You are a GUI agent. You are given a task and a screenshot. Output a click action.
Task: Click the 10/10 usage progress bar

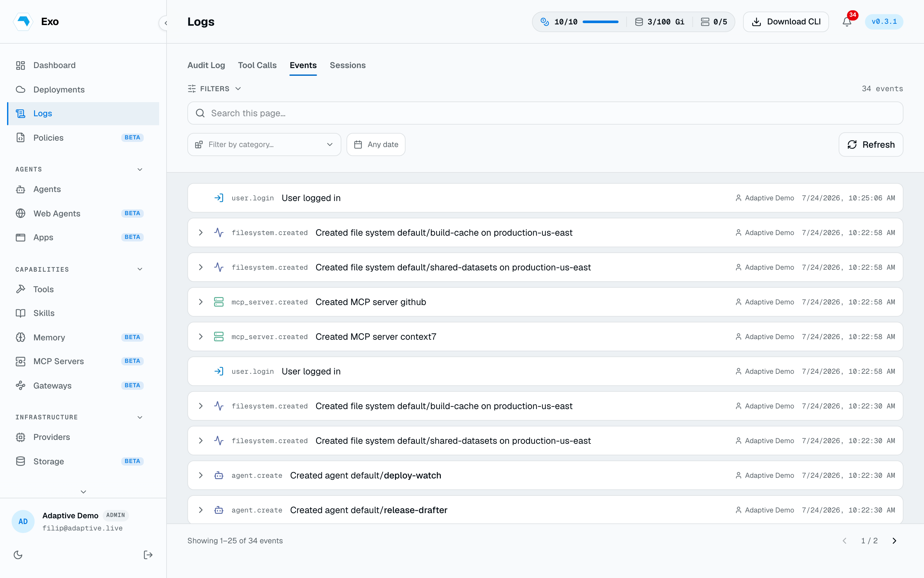[x=600, y=22]
